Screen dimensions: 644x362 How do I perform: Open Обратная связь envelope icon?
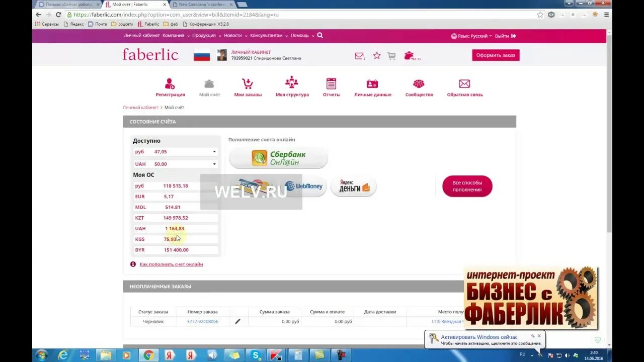[x=464, y=84]
